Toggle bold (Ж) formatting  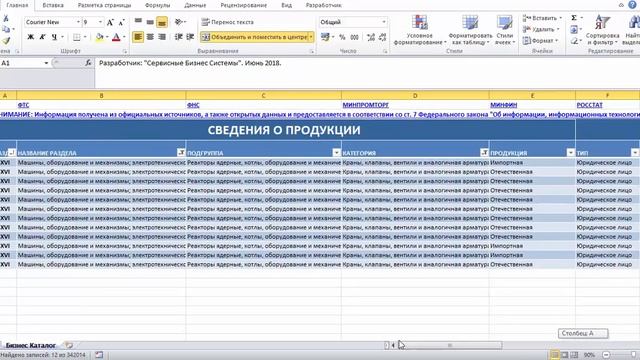(30, 37)
